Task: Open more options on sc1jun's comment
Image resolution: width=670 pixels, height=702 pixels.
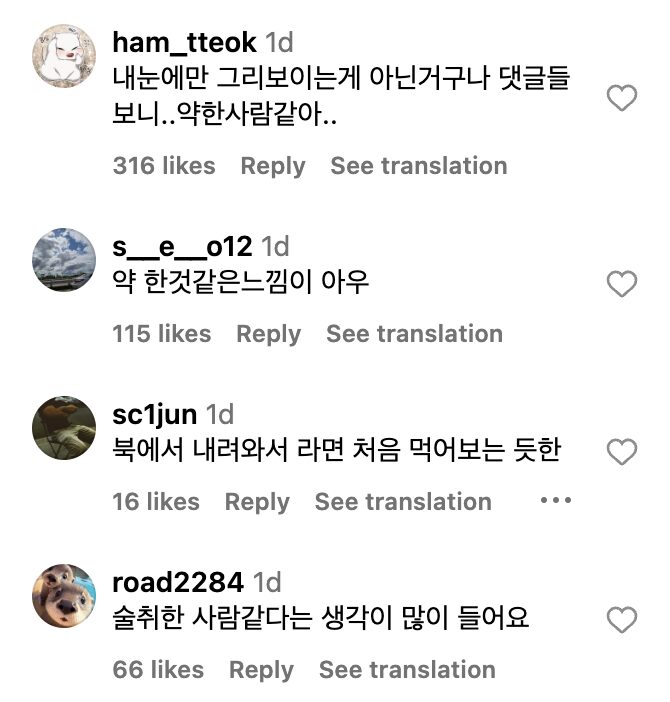Action: (555, 500)
